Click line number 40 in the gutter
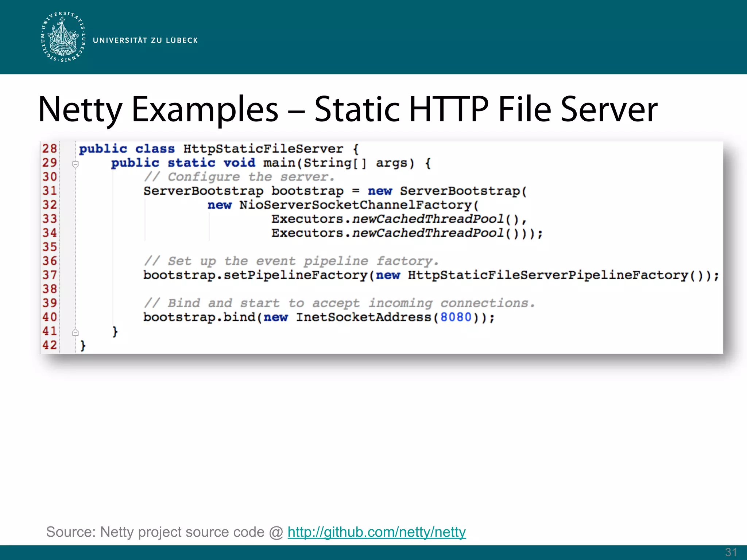 point(50,317)
